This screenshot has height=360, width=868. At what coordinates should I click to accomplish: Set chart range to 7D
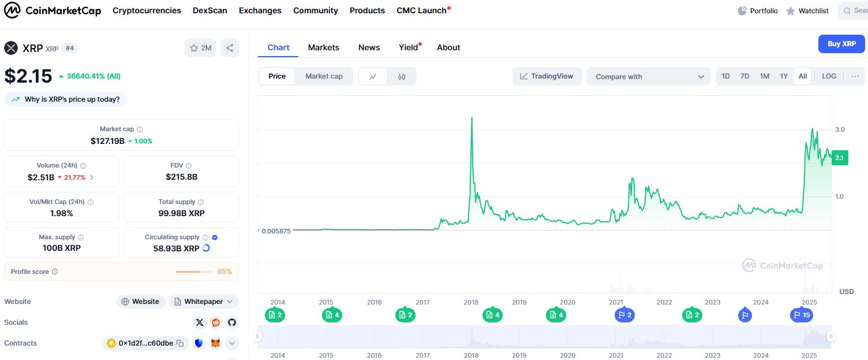pyautogui.click(x=745, y=76)
